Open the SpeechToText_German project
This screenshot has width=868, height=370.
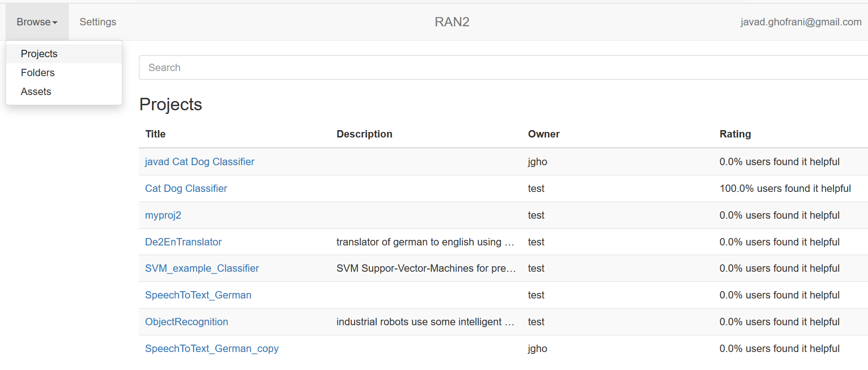[x=198, y=295]
